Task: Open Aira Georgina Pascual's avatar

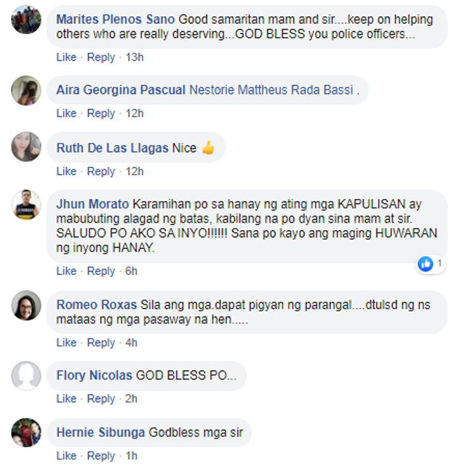Action: (26, 90)
